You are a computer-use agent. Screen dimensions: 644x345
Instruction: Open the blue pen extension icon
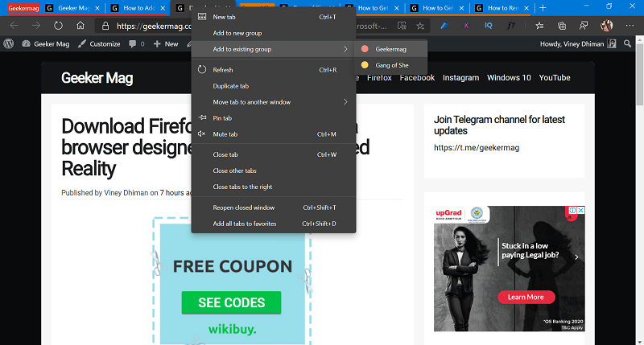[444, 26]
